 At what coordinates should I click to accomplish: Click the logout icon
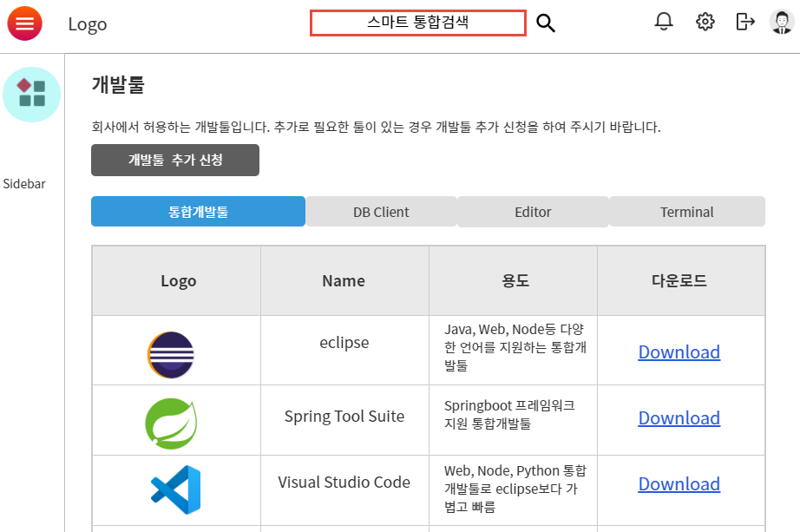pos(745,22)
